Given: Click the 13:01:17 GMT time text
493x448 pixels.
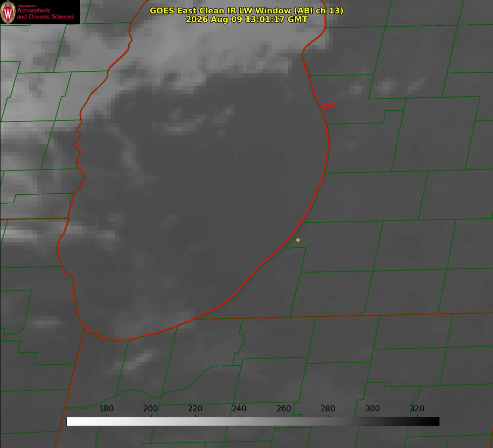Looking at the screenshot, I should [276, 19].
